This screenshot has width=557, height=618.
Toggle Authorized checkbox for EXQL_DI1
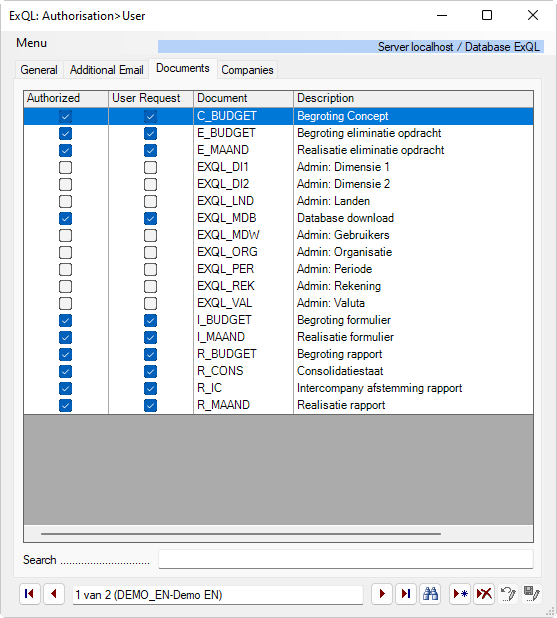coord(65,168)
